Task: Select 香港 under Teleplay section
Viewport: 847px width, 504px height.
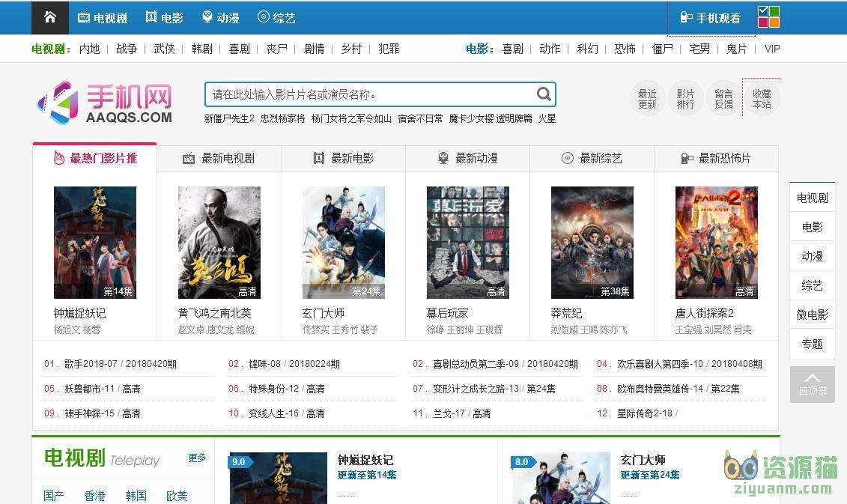Action: (94, 495)
